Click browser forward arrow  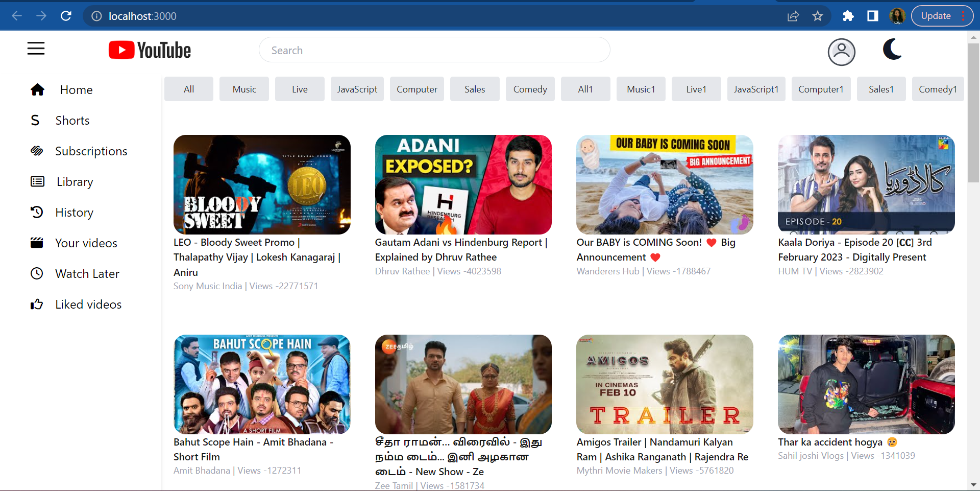click(x=41, y=16)
